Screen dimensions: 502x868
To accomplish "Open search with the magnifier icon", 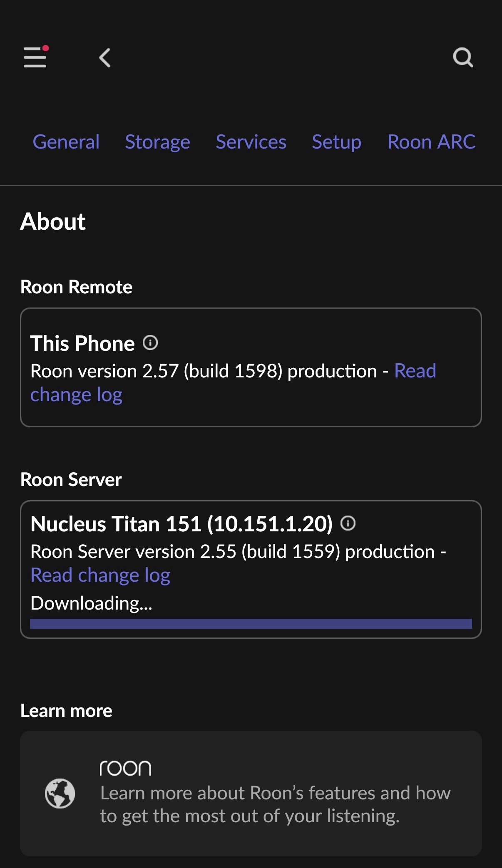I will point(463,57).
